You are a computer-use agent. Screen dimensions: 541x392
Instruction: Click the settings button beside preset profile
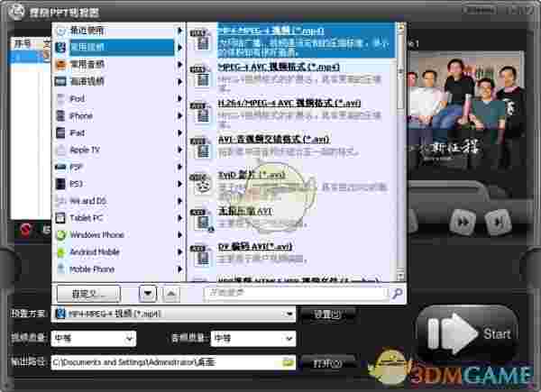point(326,315)
